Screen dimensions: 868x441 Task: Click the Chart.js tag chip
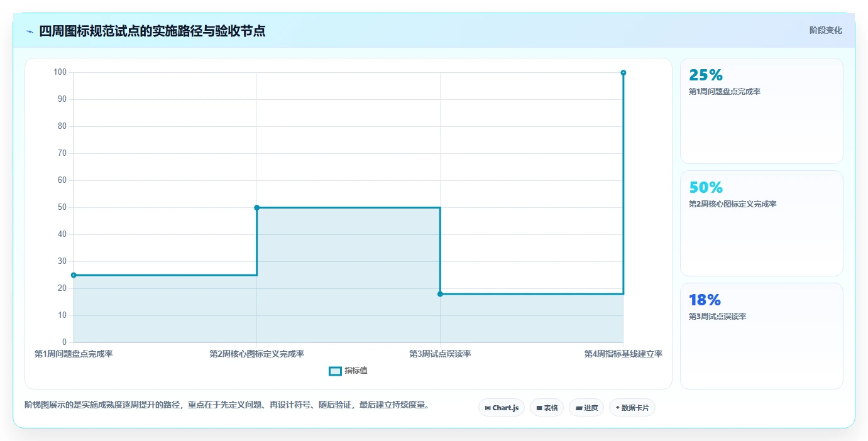click(x=502, y=408)
